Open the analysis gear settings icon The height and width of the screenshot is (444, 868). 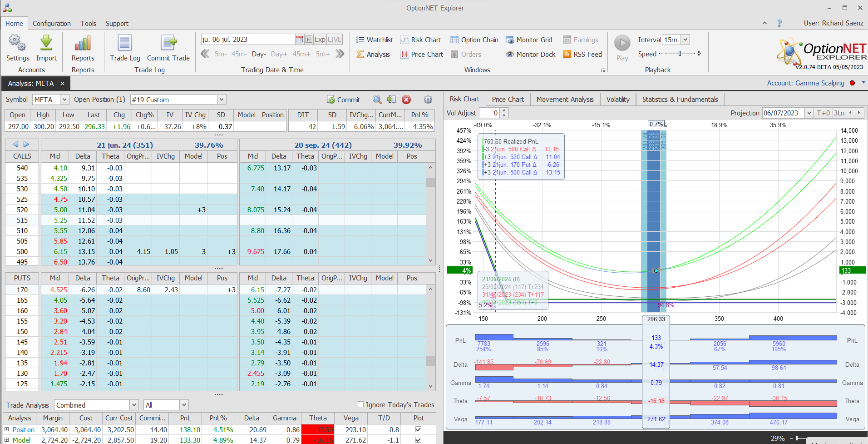pyautogui.click(x=428, y=100)
